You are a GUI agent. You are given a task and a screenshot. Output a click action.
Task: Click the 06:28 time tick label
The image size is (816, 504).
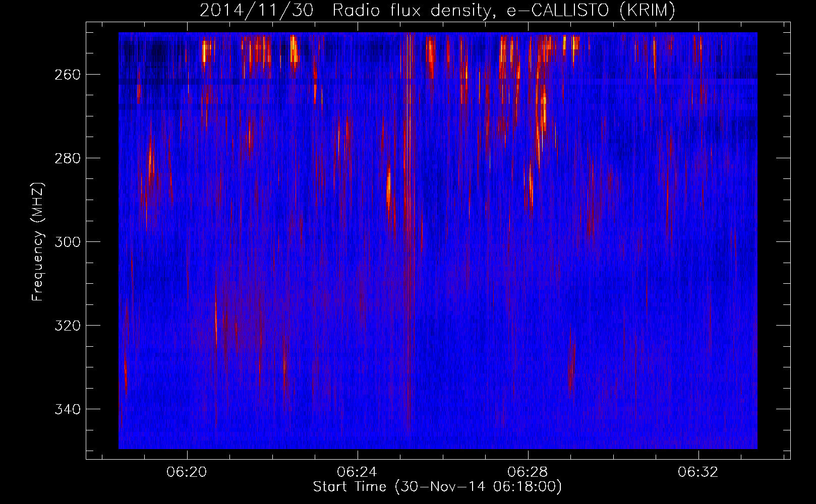coord(528,472)
